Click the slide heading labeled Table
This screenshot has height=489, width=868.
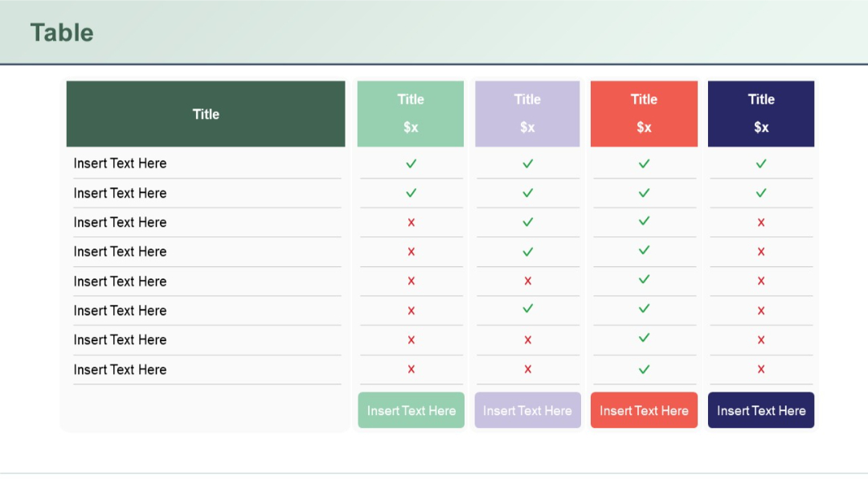(x=62, y=33)
